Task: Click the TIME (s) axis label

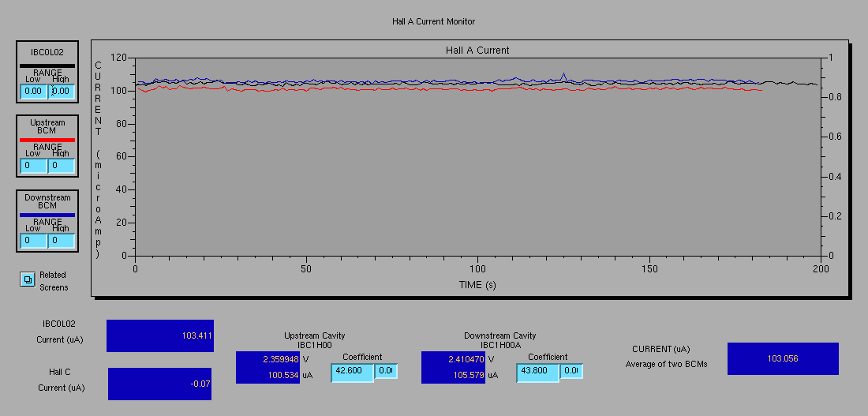Action: (x=477, y=285)
